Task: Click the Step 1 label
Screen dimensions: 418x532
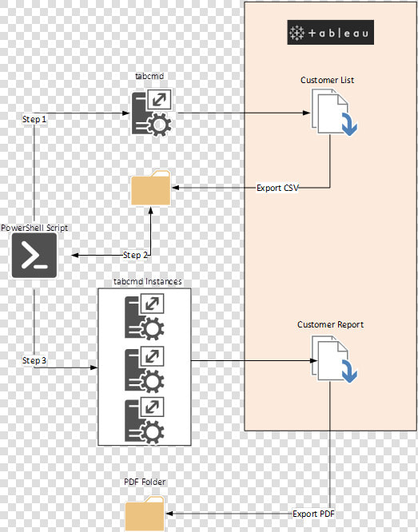Action: pyautogui.click(x=34, y=119)
